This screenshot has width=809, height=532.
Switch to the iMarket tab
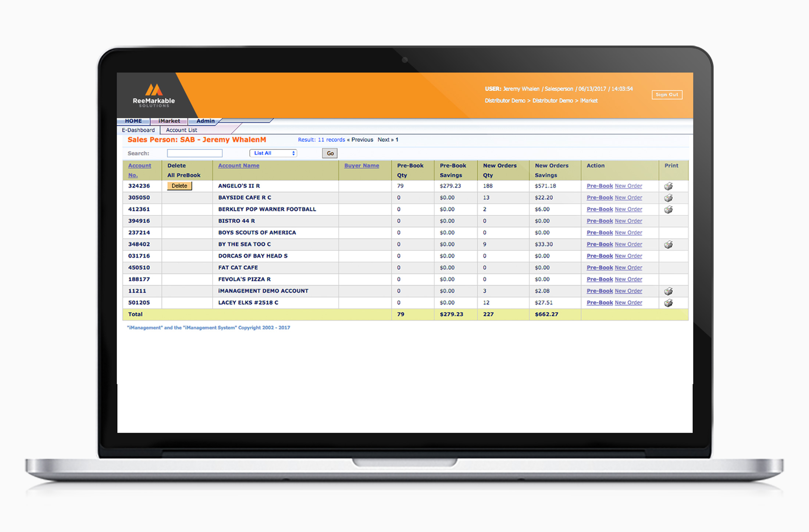tap(169, 121)
